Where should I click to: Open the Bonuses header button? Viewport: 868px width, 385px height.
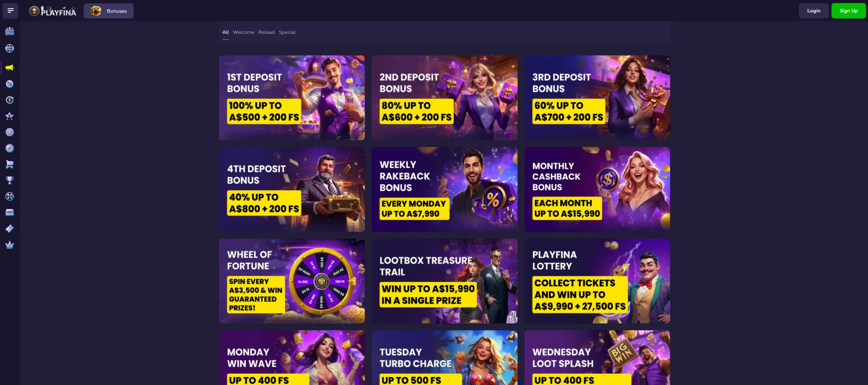click(x=109, y=11)
